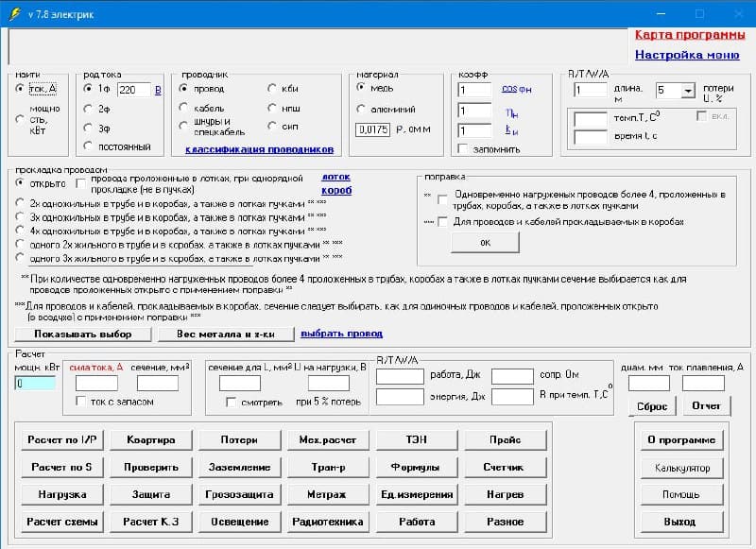This screenshot has height=549, width=756.
Task: Open the 'Тран-р' module
Action: click(x=328, y=468)
